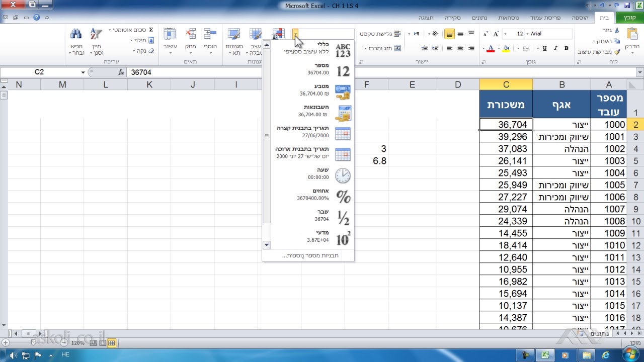Activate the Format Painter (מברשת עיצוב) brush

point(617,52)
